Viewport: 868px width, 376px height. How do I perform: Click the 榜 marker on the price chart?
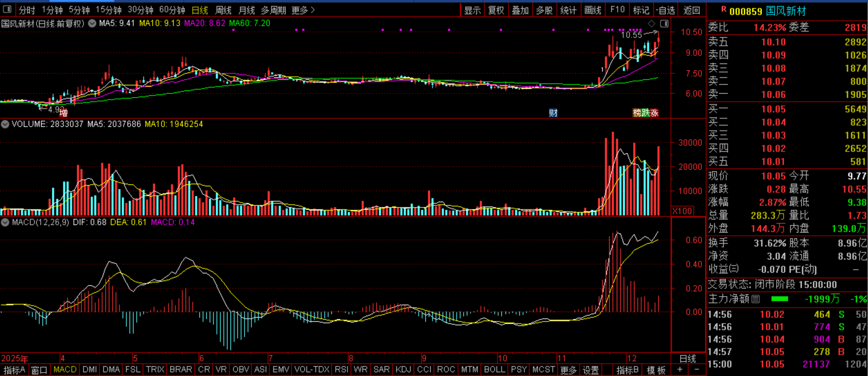pos(637,113)
